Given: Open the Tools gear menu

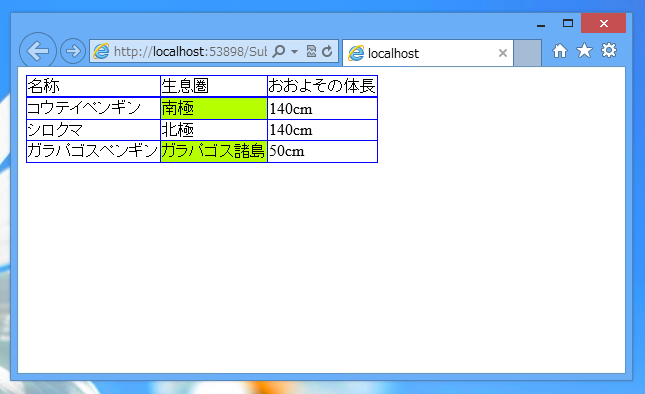Looking at the screenshot, I should pos(609,50).
